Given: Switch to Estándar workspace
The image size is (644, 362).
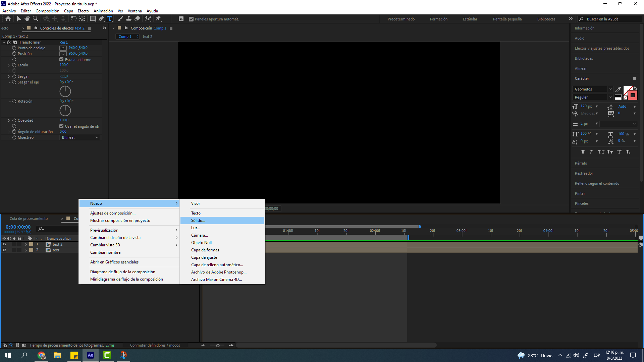Looking at the screenshot, I should click(x=470, y=19).
